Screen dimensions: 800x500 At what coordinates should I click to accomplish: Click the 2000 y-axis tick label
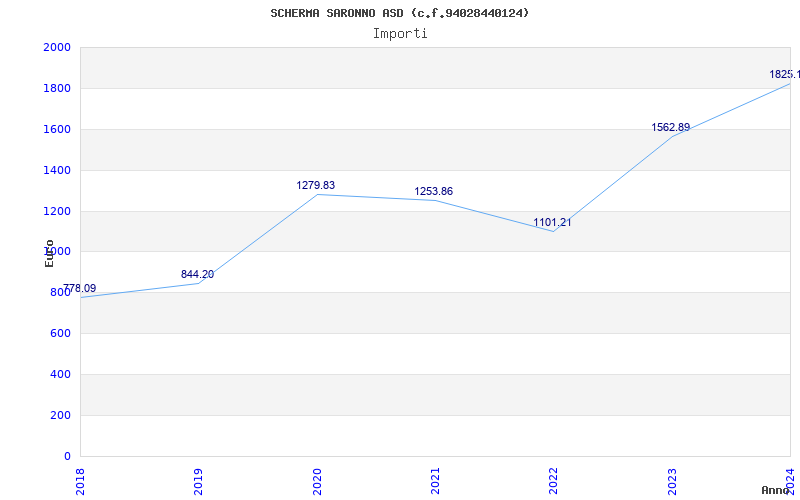pyautogui.click(x=57, y=48)
